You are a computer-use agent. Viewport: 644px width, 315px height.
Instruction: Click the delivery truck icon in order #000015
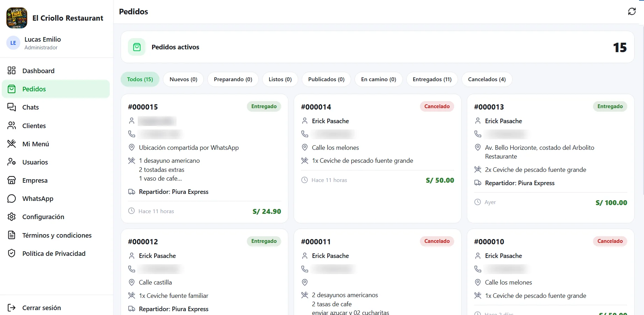(x=132, y=191)
